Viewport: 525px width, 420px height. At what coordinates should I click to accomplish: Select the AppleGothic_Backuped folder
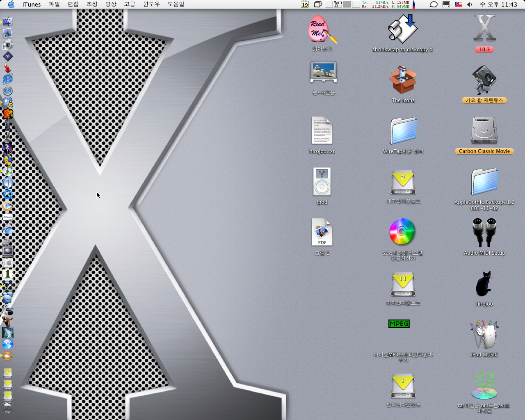[x=484, y=182]
